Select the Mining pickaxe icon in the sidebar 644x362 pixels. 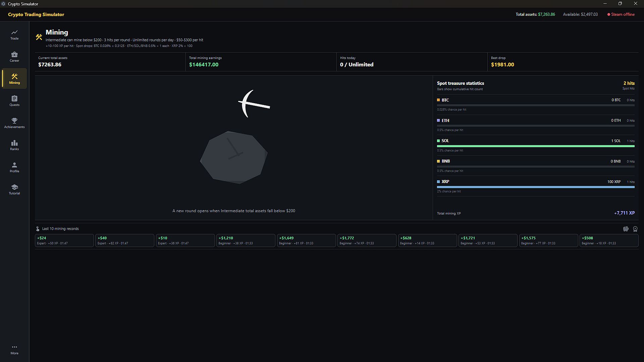[14, 76]
